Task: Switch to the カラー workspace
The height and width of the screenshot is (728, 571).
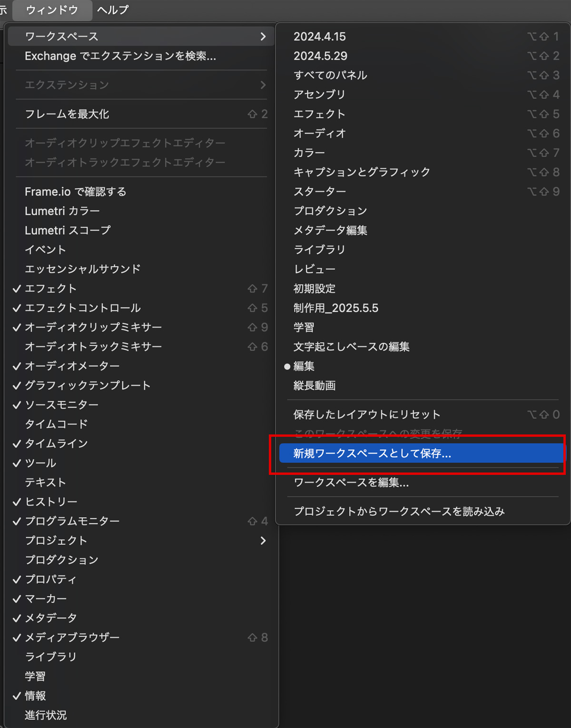Action: (x=309, y=153)
